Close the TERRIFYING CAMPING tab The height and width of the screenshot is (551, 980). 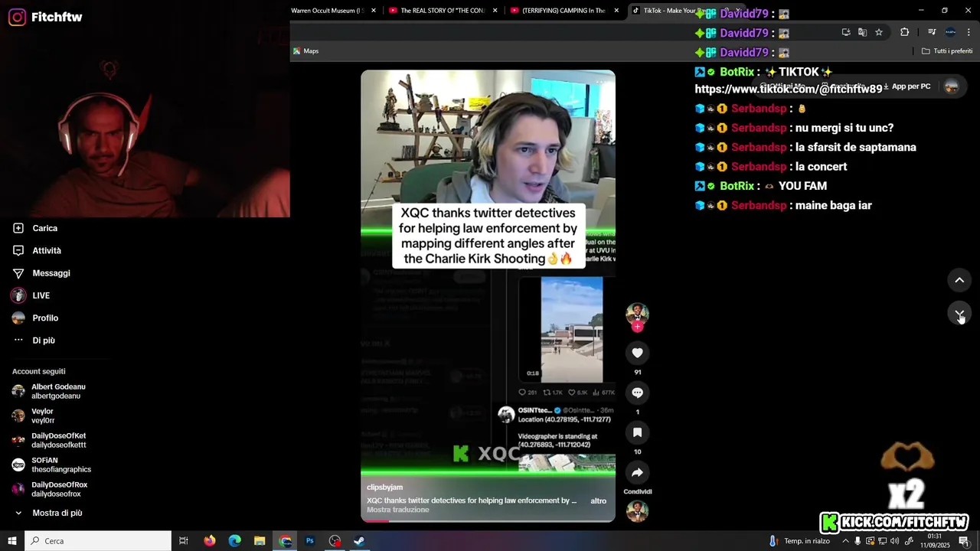(616, 11)
